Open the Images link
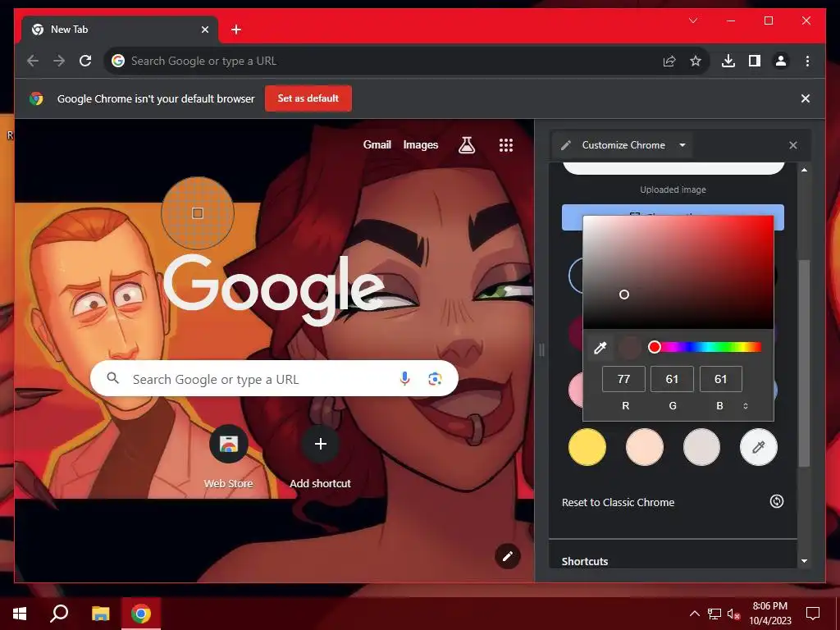 [421, 144]
